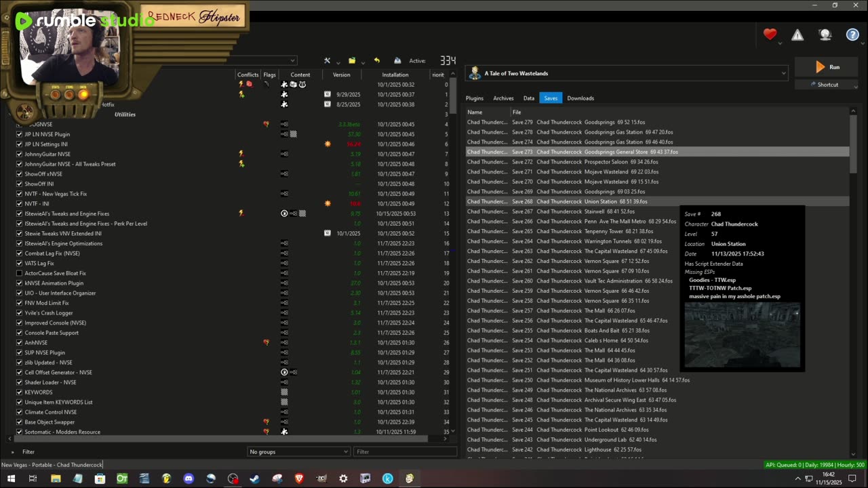Toggle checkbox for ShowOff xNVSE
This screenshot has height=488, width=868.
pyautogui.click(x=19, y=174)
